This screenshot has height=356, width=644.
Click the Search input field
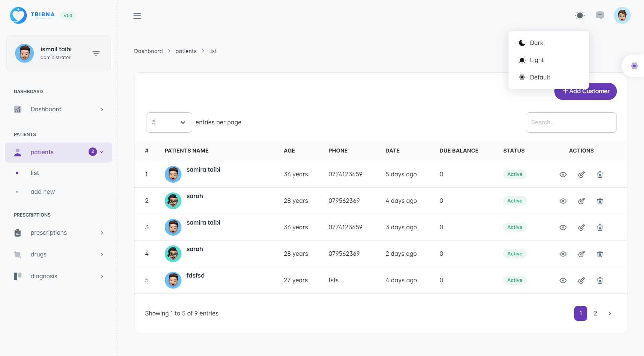[x=571, y=122]
